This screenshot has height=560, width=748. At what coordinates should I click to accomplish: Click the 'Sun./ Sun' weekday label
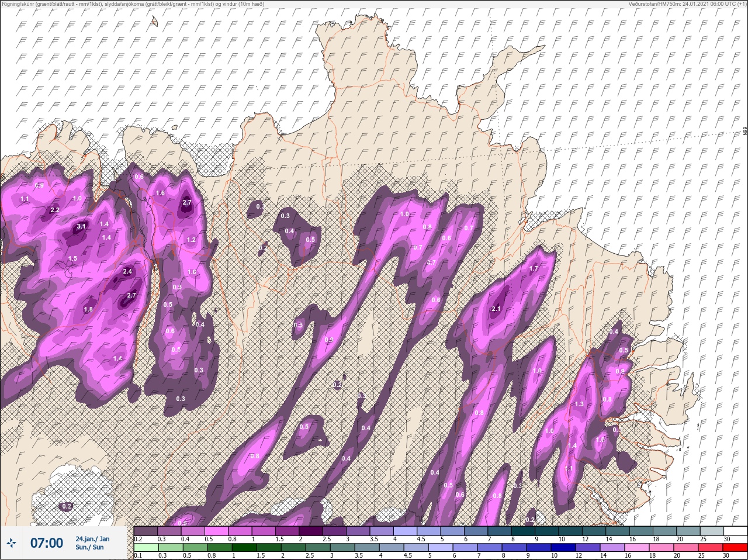click(x=89, y=547)
